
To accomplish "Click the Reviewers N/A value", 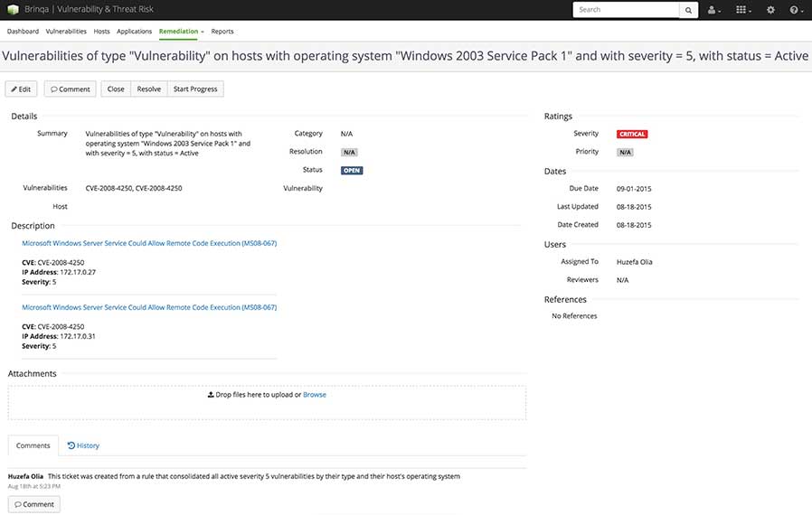I will (x=622, y=280).
